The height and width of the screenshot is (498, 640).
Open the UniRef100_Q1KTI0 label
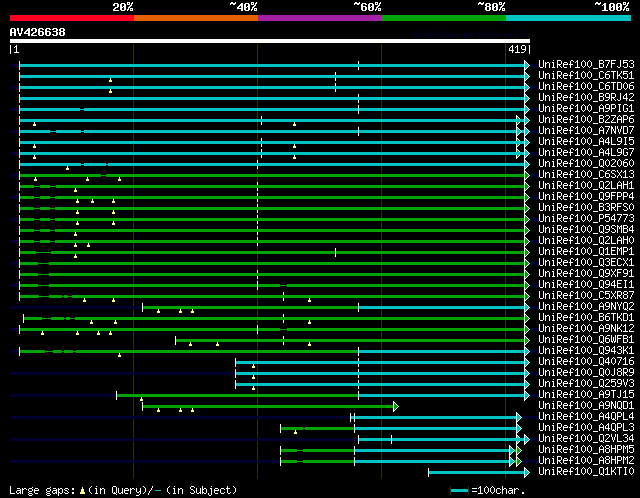tap(586, 472)
